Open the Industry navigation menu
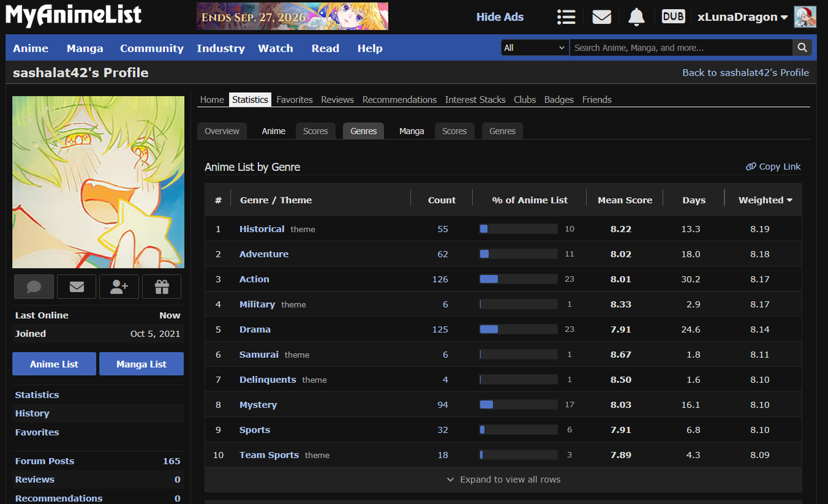The image size is (828, 504). point(221,49)
